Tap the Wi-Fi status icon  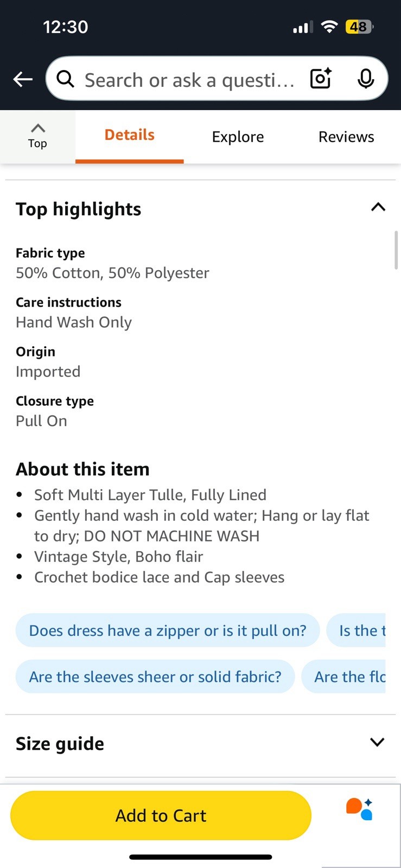[329, 27]
